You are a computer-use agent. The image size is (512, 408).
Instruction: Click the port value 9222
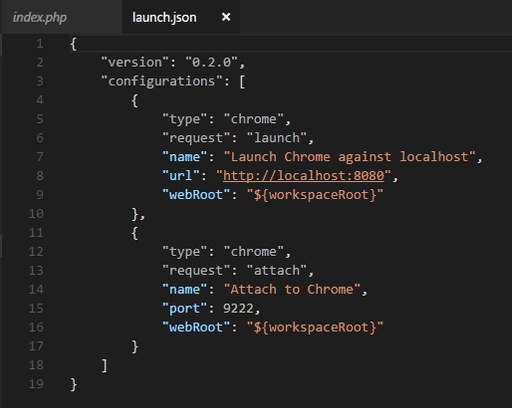pyautogui.click(x=238, y=308)
